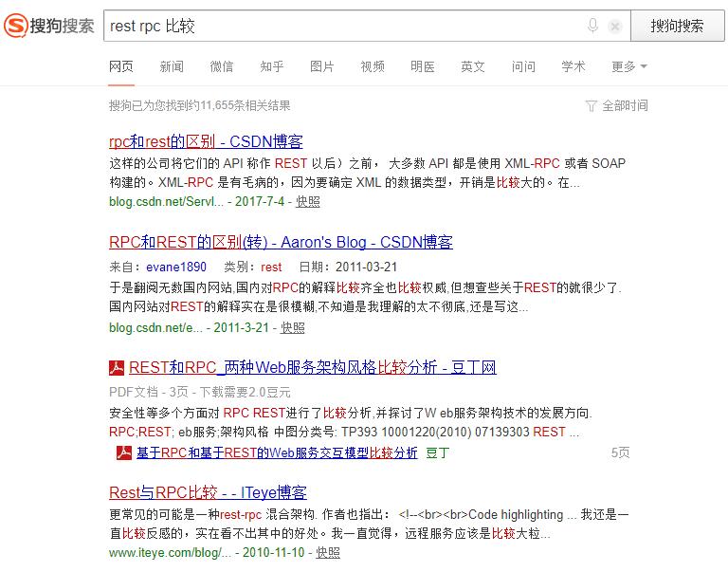
Task: Click the date text 2011-03-21
Action: pos(366,267)
